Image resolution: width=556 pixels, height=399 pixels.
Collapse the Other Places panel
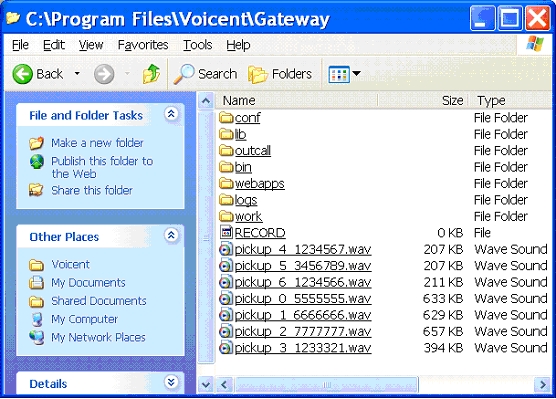coord(171,235)
